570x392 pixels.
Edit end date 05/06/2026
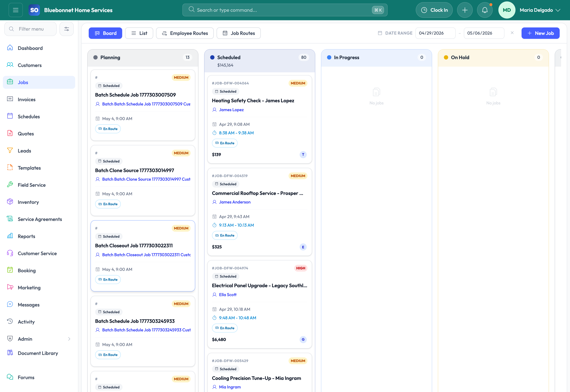484,33
